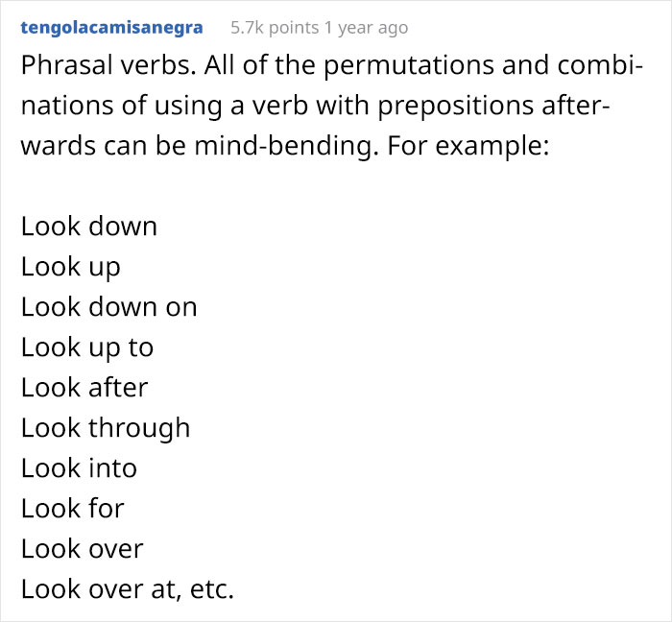Image resolution: width=672 pixels, height=622 pixels.
Task: Click the "1 year ago" timestamp
Action: point(366,28)
